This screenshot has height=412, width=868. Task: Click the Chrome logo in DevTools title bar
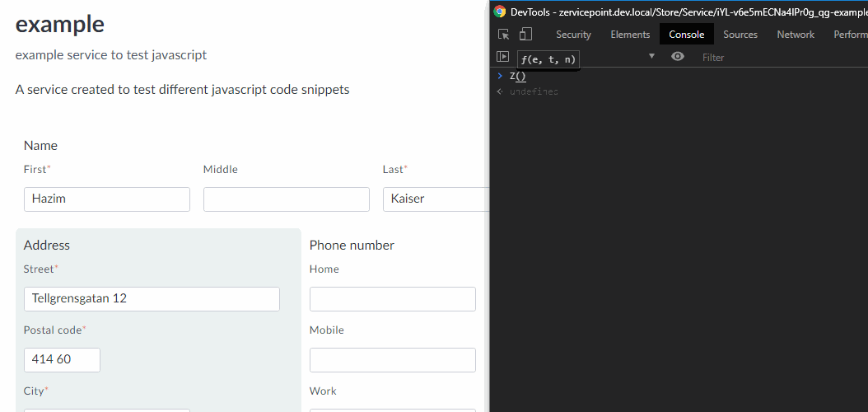coord(499,12)
